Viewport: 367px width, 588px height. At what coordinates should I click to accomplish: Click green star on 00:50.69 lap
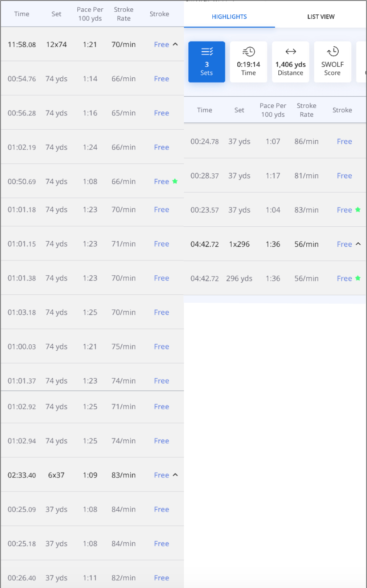pos(175,181)
